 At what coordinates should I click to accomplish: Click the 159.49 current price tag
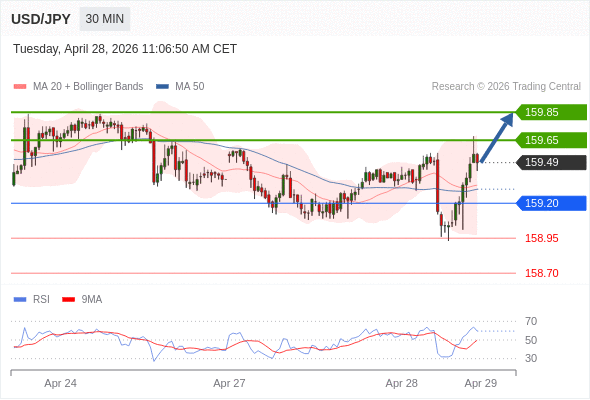click(551, 163)
